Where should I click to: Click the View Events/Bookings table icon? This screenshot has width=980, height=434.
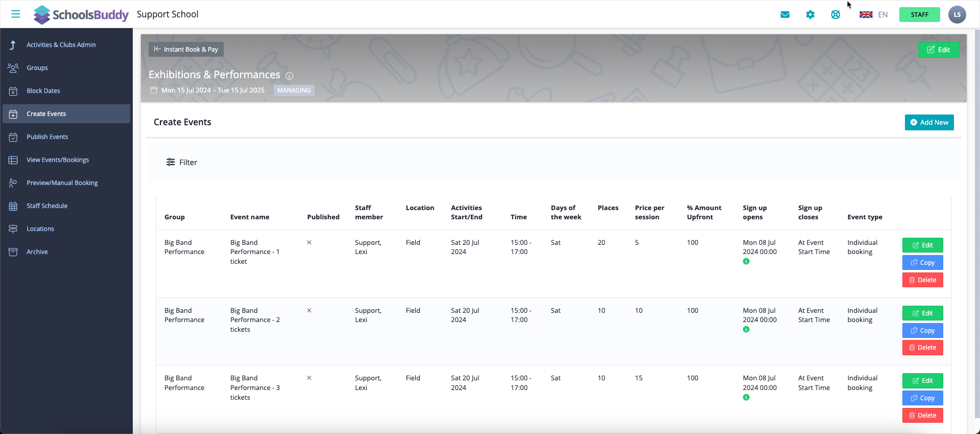13,160
